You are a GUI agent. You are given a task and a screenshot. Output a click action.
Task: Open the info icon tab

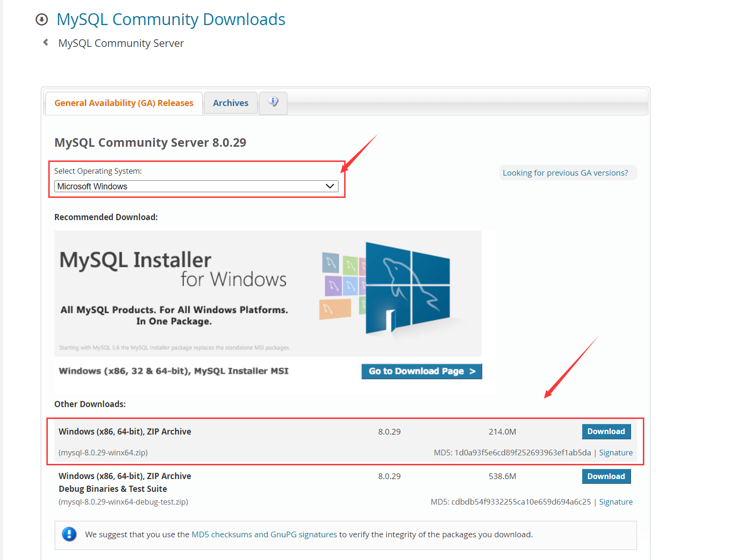(273, 103)
